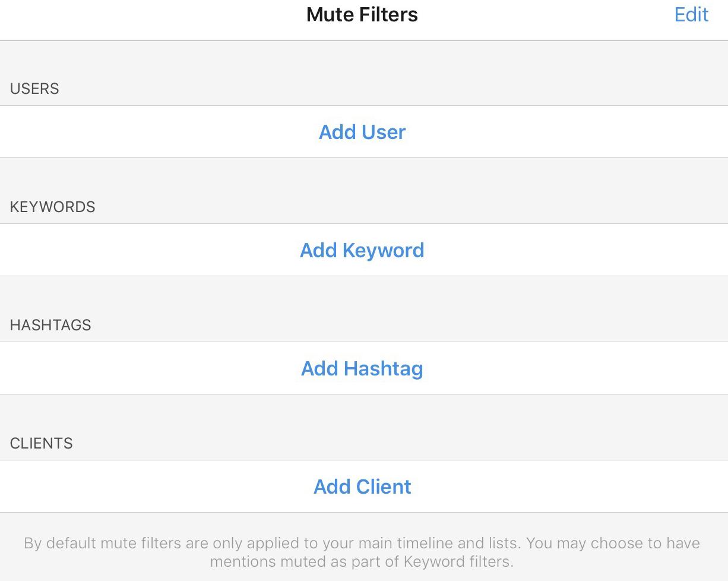728x581 pixels.
Task: Click the CLIENTS section label
Action: click(x=42, y=443)
